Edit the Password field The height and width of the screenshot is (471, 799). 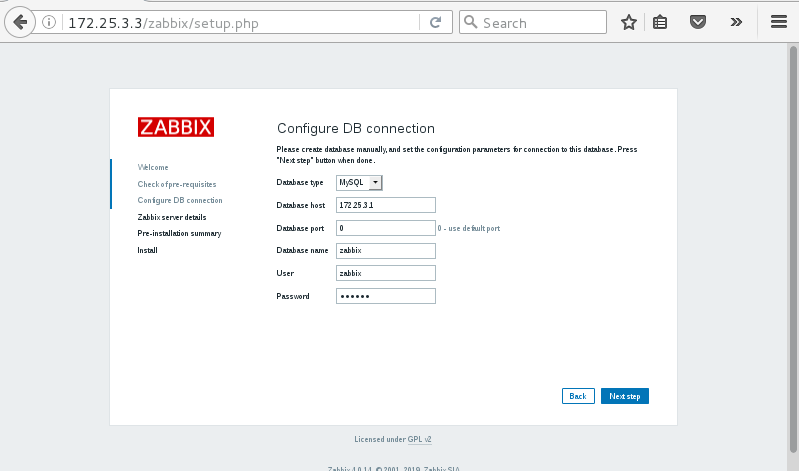(386, 296)
